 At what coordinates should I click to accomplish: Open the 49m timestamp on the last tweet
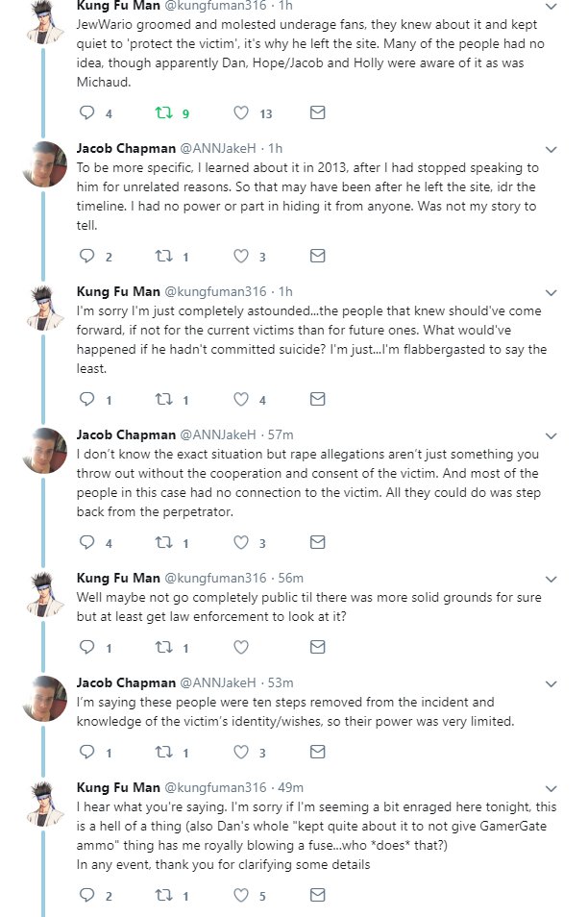[290, 788]
